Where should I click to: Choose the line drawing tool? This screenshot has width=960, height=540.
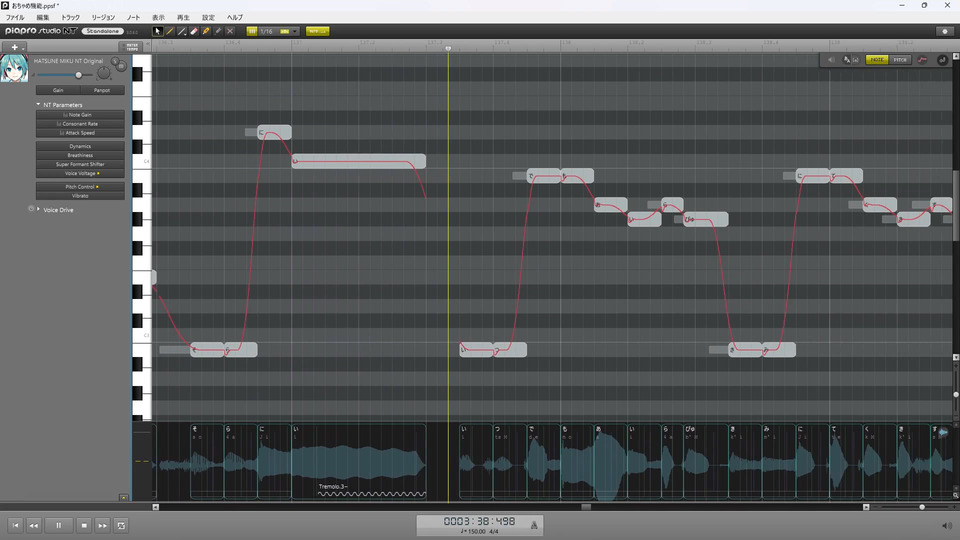[182, 31]
